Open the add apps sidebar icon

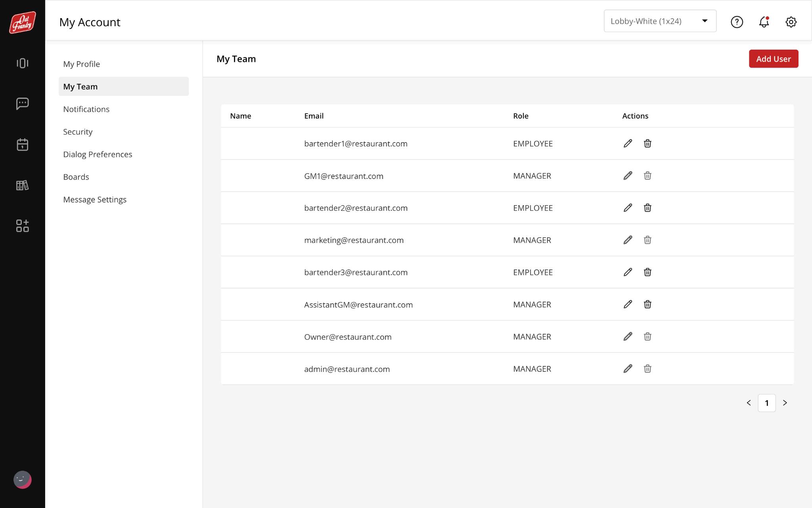23,226
